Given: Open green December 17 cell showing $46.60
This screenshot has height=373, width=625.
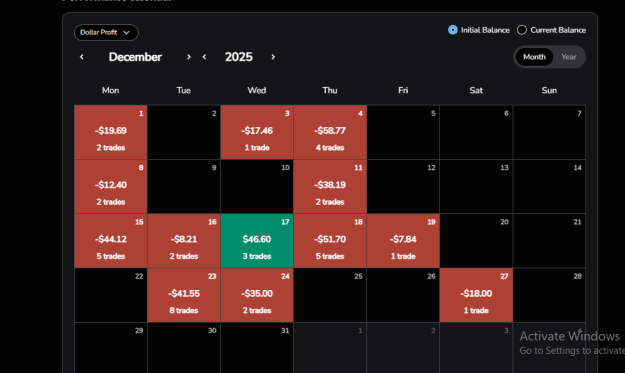Looking at the screenshot, I should coord(257,241).
